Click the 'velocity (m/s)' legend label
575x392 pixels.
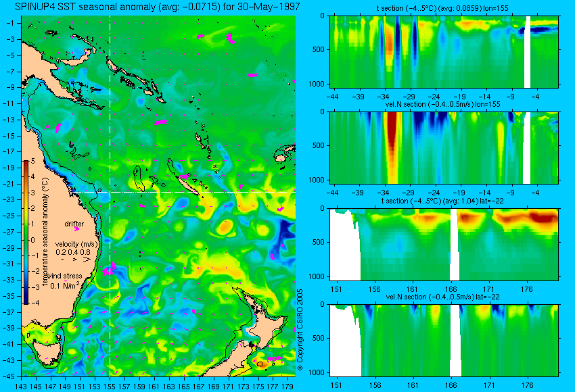(x=77, y=244)
